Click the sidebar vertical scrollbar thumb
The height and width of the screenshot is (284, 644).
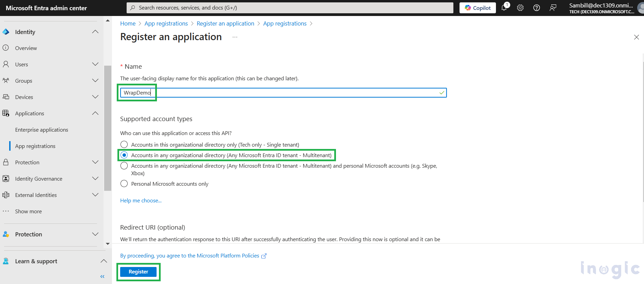tap(108, 128)
